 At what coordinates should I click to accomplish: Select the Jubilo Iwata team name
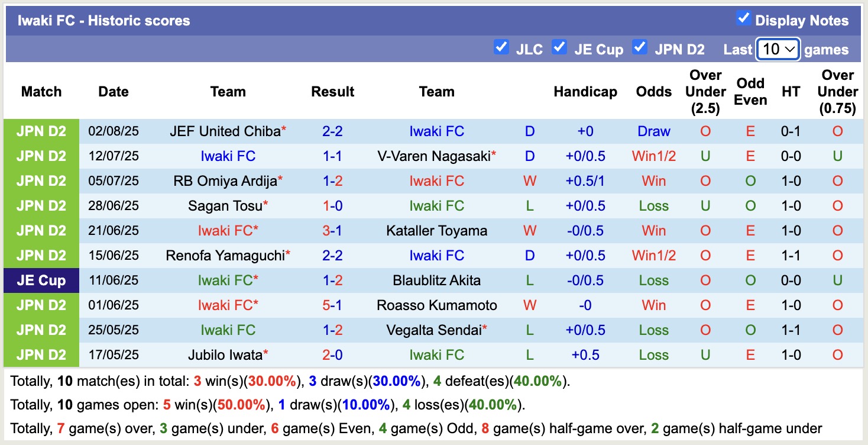pyautogui.click(x=225, y=354)
